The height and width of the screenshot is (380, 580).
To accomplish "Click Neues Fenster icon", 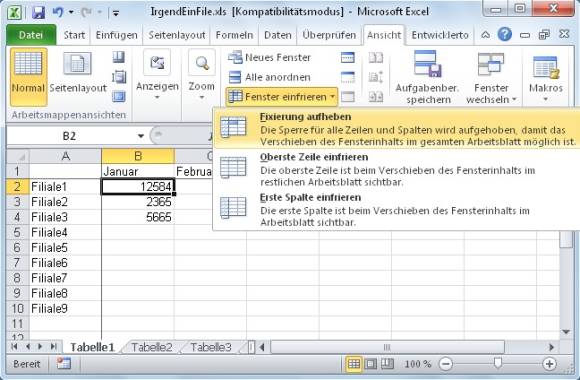I will click(x=235, y=57).
